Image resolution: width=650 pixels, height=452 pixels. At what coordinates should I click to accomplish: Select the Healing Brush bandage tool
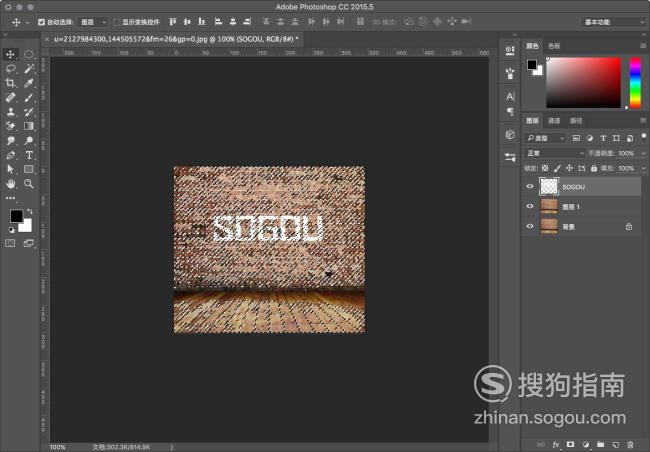point(10,97)
